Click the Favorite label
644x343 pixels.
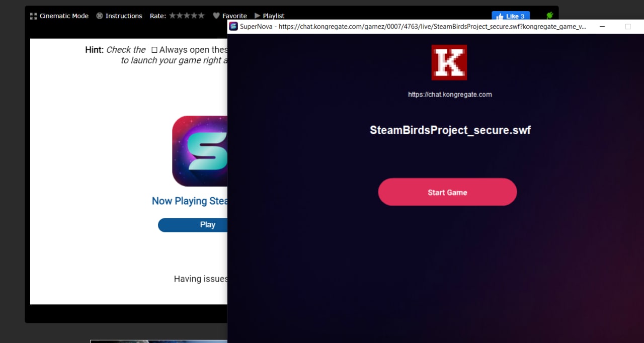click(x=235, y=16)
